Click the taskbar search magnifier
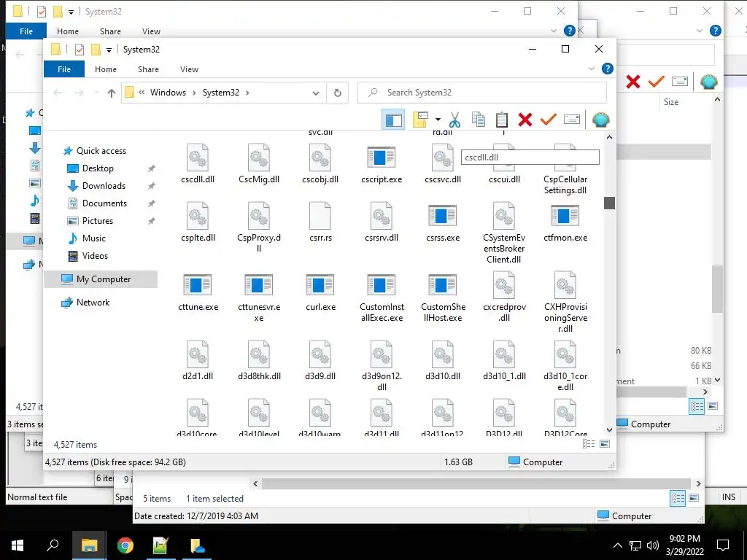The height and width of the screenshot is (560, 747). coord(53,545)
